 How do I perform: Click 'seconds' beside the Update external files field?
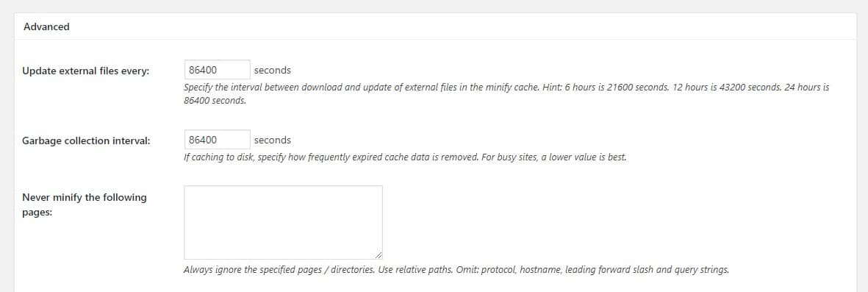tap(273, 70)
